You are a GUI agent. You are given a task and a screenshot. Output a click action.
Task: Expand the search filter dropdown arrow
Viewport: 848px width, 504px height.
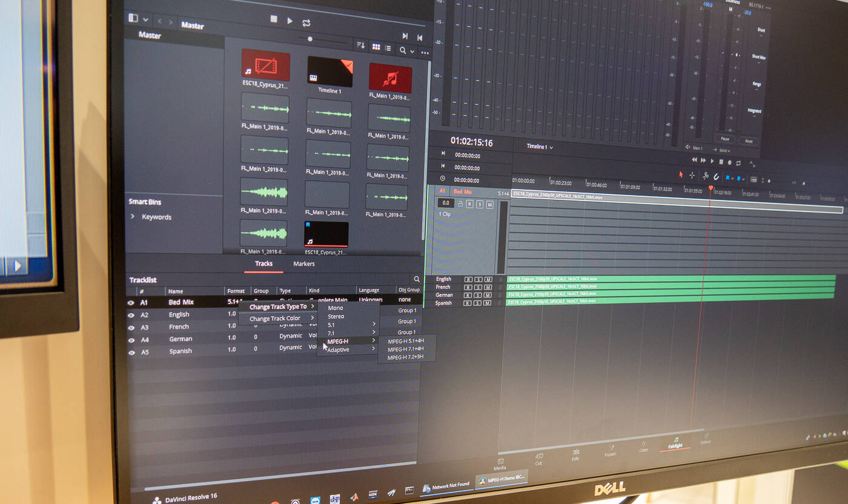coord(412,51)
